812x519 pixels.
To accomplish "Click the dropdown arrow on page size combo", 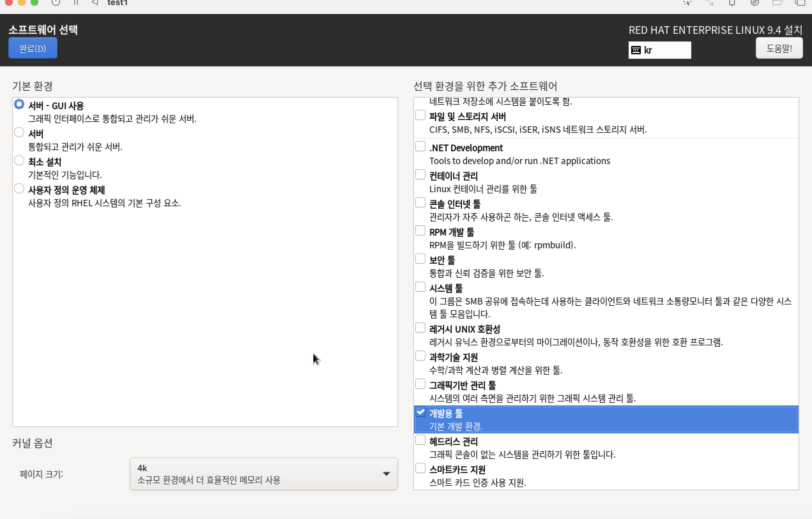I will [387, 473].
